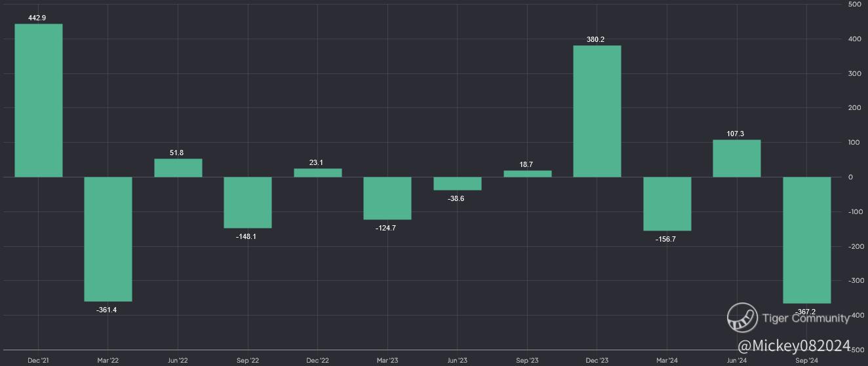Click the Mar '24 axis label
This screenshot has height=366, width=868.
pos(667,360)
